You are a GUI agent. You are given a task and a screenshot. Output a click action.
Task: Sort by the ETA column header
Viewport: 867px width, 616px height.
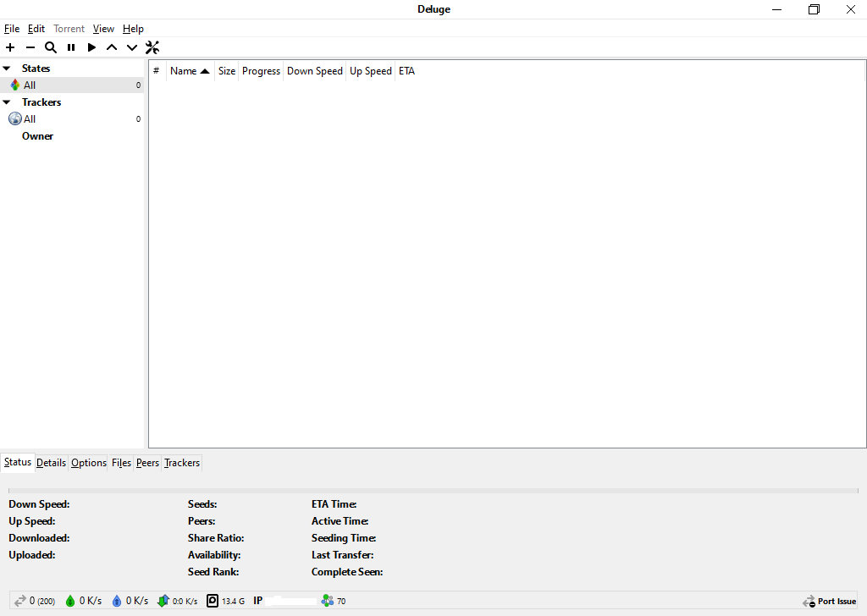pos(407,71)
